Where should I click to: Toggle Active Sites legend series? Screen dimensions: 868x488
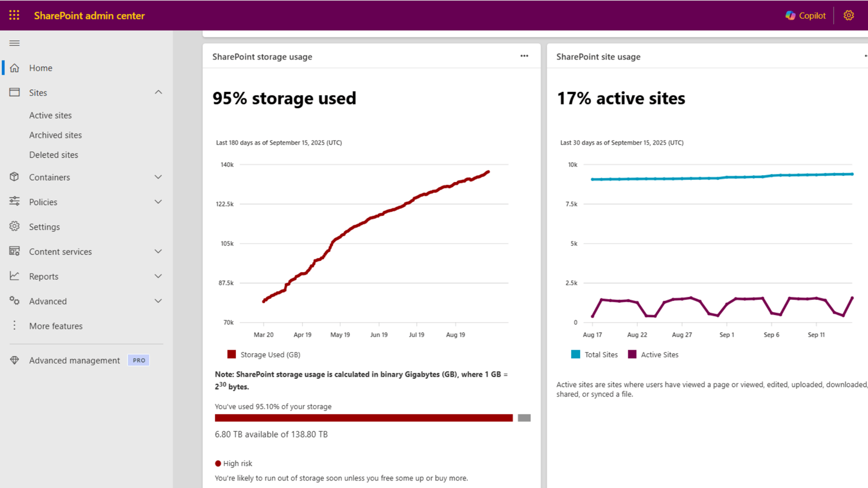click(653, 354)
